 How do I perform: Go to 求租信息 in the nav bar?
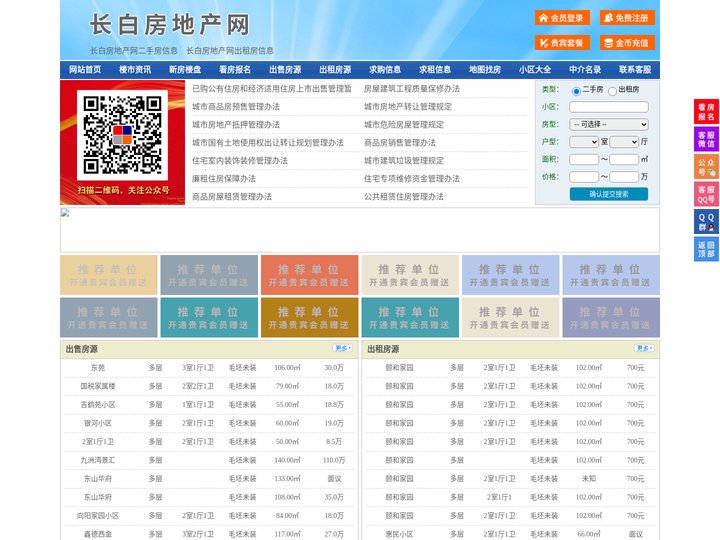tap(435, 70)
